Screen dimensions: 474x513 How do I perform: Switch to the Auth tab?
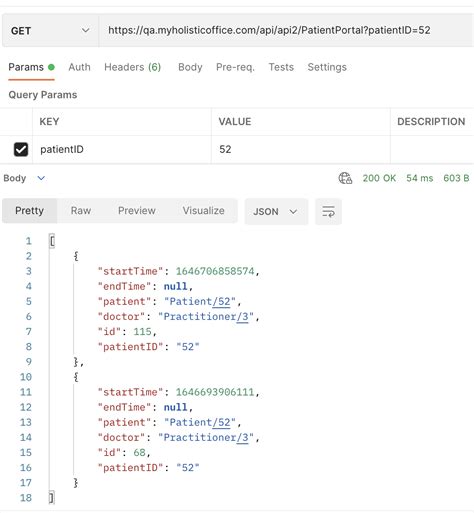[79, 67]
